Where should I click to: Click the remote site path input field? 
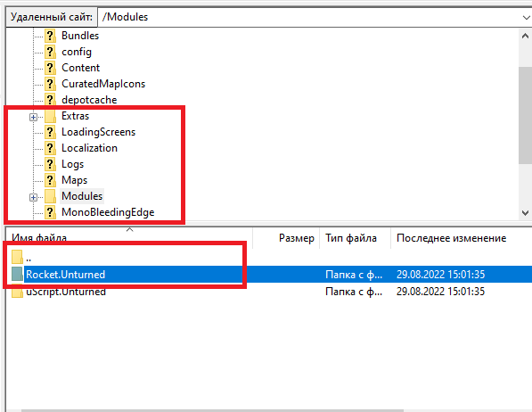[308, 17]
